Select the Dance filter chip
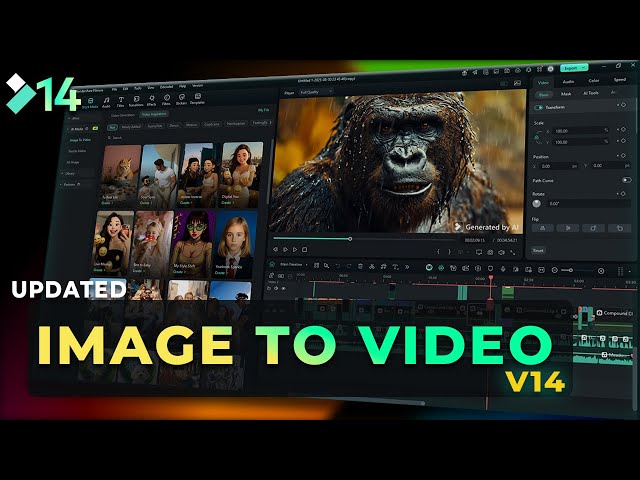The width and height of the screenshot is (640, 480). (x=174, y=126)
